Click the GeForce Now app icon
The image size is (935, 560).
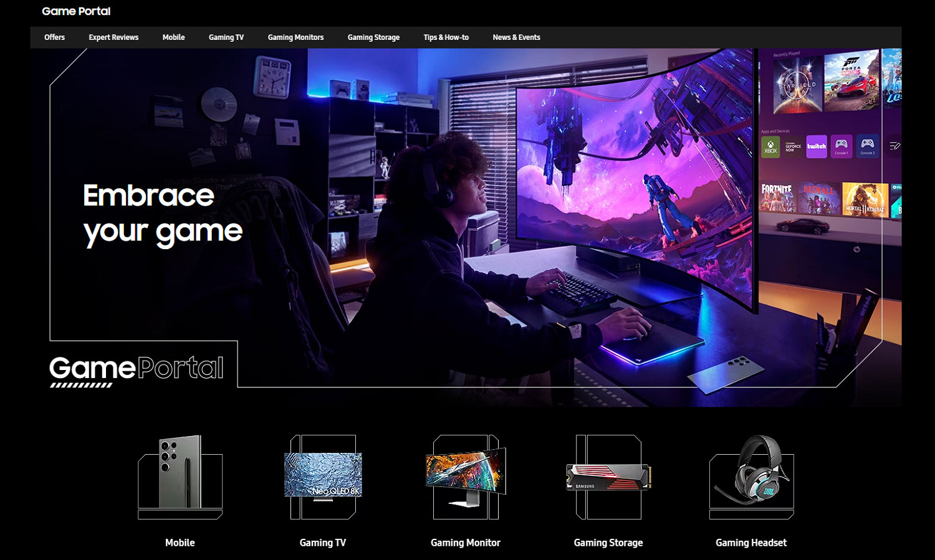[793, 147]
